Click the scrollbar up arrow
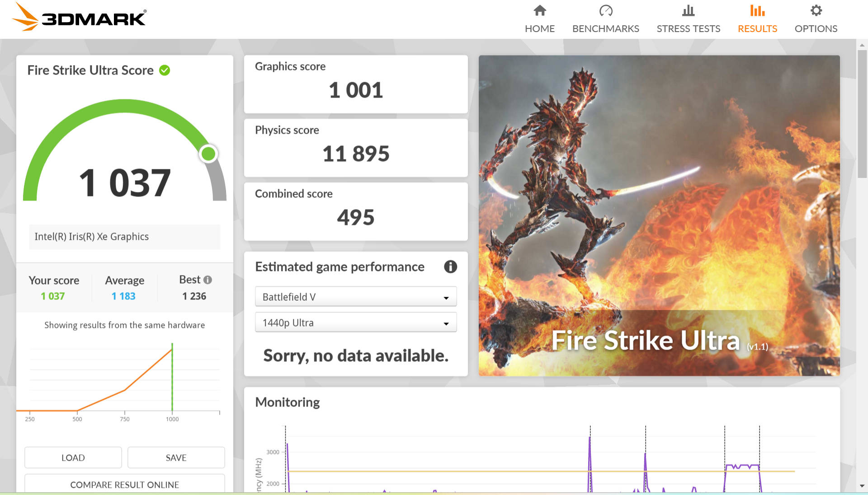868x495 pixels. point(862,45)
